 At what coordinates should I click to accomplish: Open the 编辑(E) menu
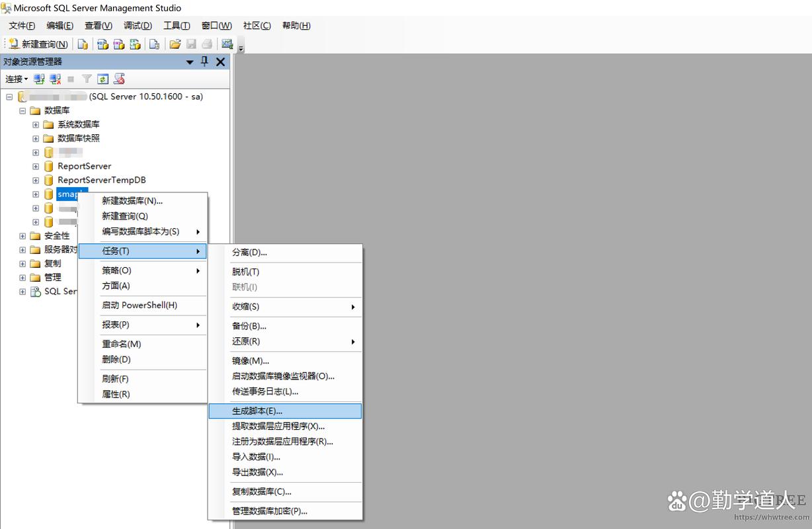pyautogui.click(x=60, y=26)
